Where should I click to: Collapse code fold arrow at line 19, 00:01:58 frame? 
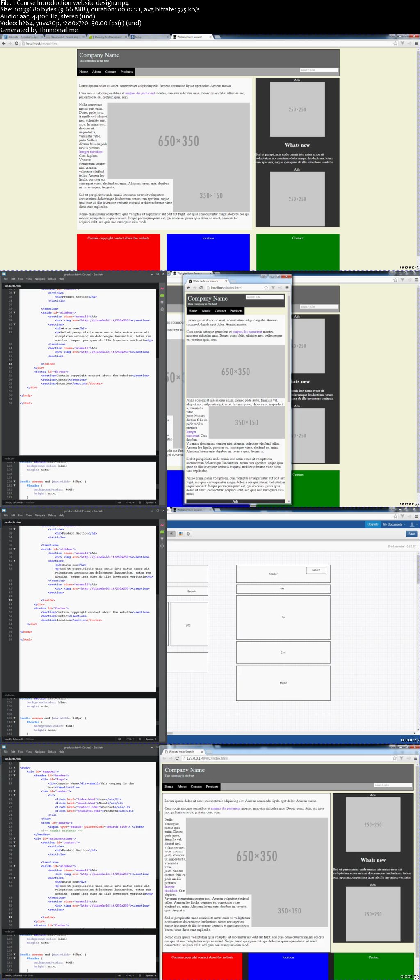click(15, 795)
